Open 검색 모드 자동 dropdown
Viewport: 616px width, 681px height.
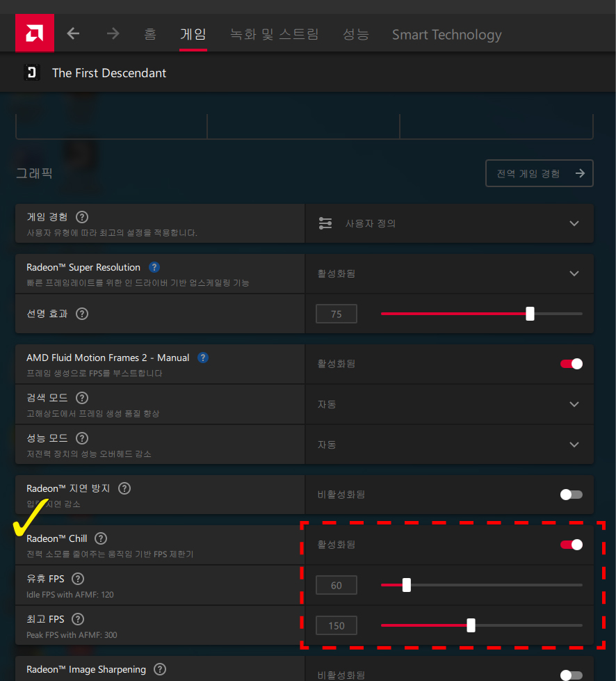pos(449,404)
